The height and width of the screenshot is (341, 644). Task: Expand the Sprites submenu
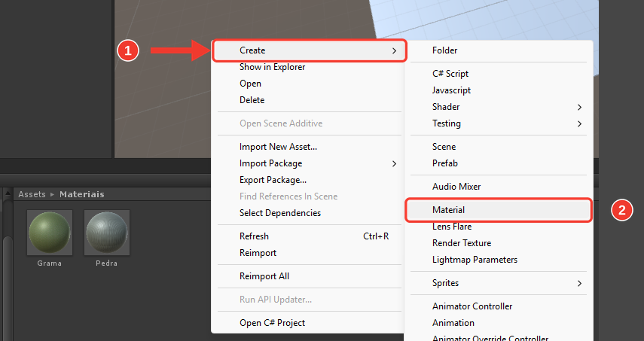click(499, 283)
